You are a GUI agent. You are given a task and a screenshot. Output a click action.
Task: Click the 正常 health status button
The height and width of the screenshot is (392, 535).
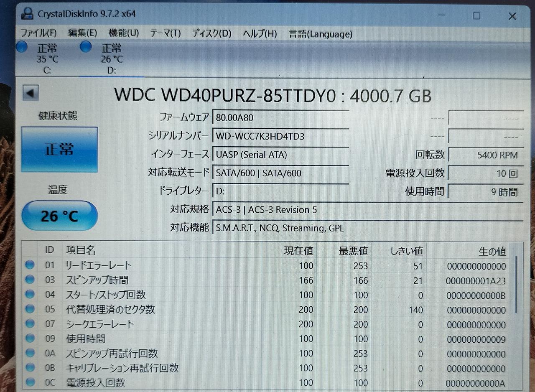(x=59, y=150)
